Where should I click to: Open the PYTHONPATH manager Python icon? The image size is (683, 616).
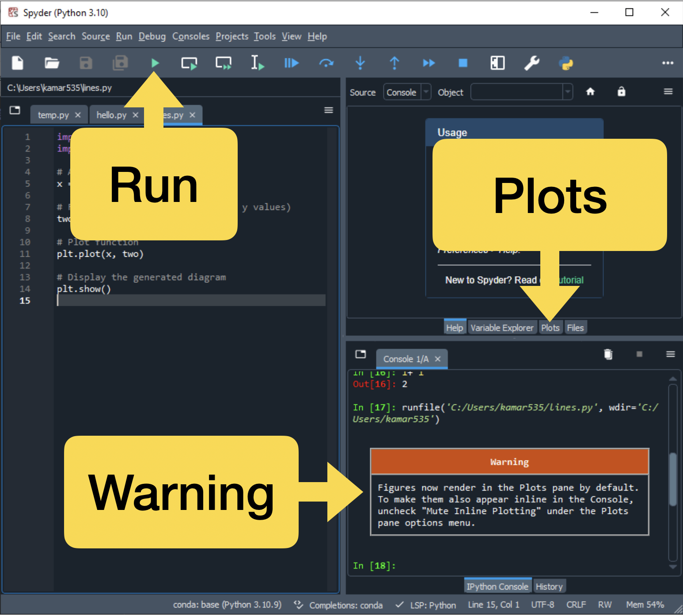(x=566, y=63)
